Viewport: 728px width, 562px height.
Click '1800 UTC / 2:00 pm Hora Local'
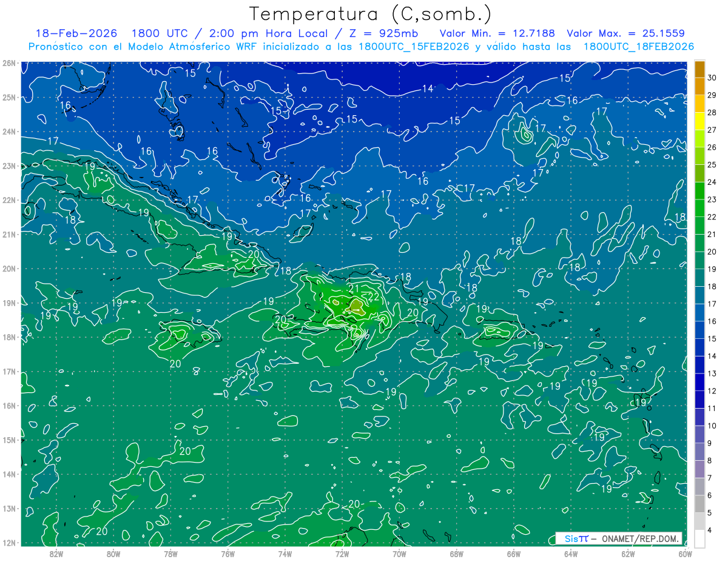[x=229, y=33]
